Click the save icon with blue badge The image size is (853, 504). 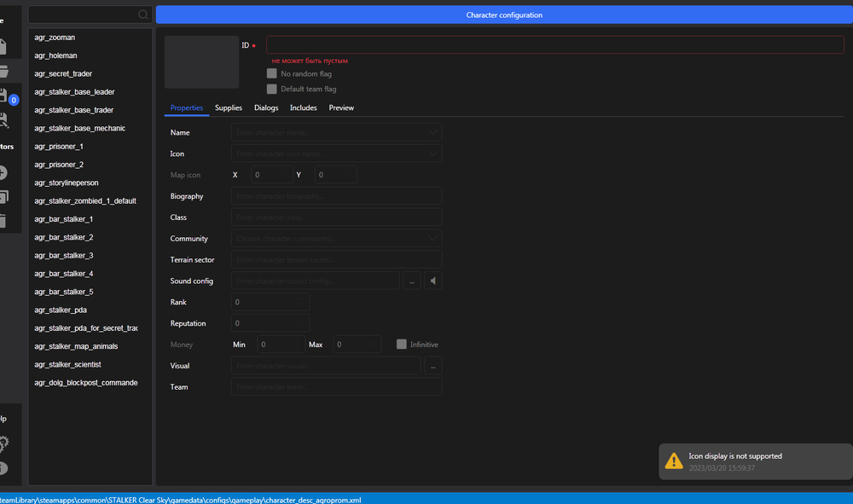click(x=4, y=96)
